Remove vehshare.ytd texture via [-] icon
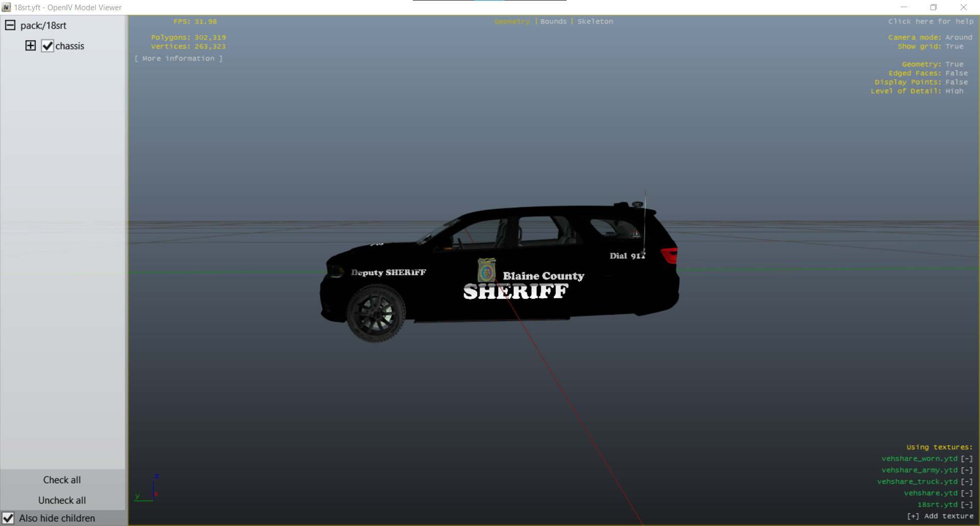This screenshot has width=980, height=526. (x=967, y=493)
